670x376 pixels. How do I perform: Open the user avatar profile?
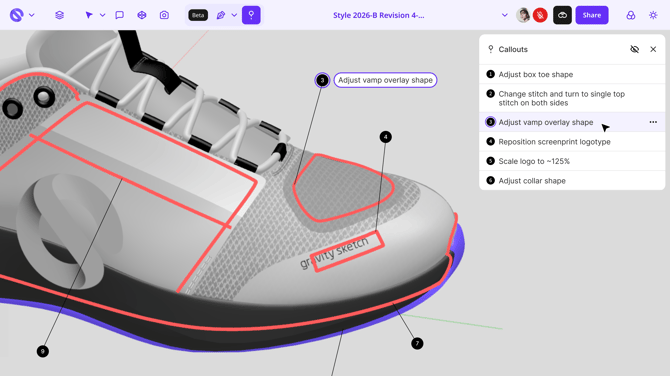[x=523, y=15]
